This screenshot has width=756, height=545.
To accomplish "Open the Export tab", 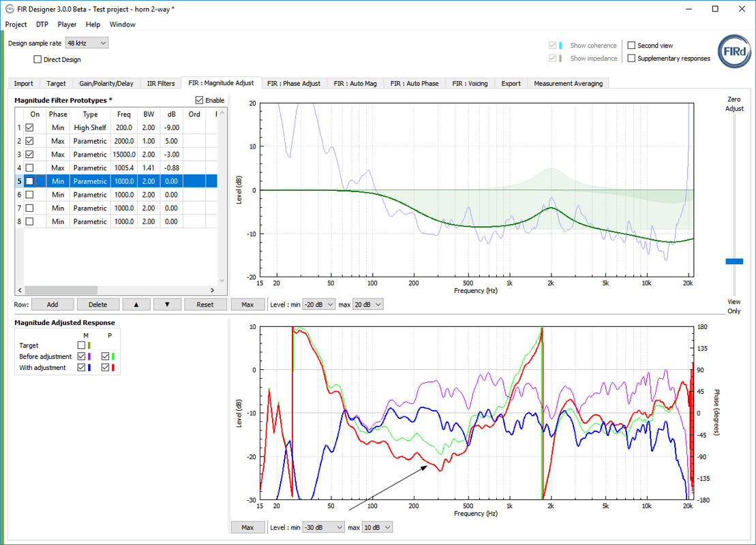I will [511, 82].
